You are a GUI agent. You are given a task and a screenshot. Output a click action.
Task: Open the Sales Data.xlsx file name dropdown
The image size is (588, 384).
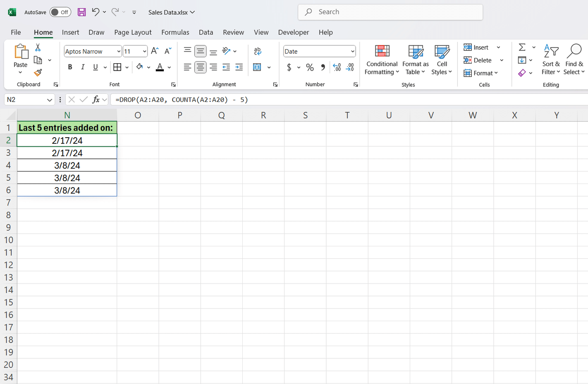pos(172,12)
